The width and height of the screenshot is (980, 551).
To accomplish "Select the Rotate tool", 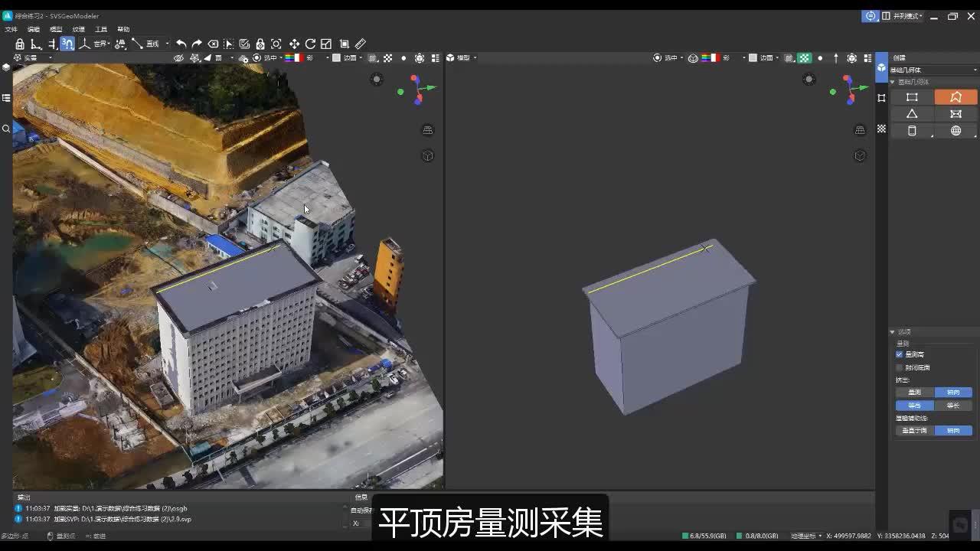I will click(x=309, y=44).
